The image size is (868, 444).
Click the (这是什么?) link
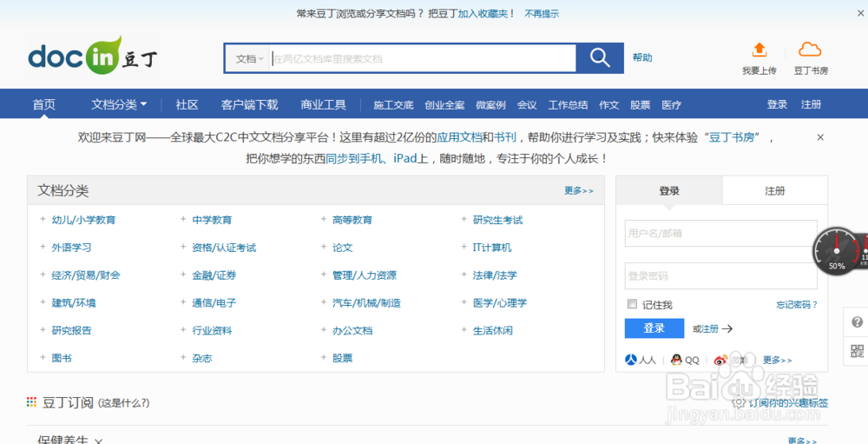[x=123, y=403]
